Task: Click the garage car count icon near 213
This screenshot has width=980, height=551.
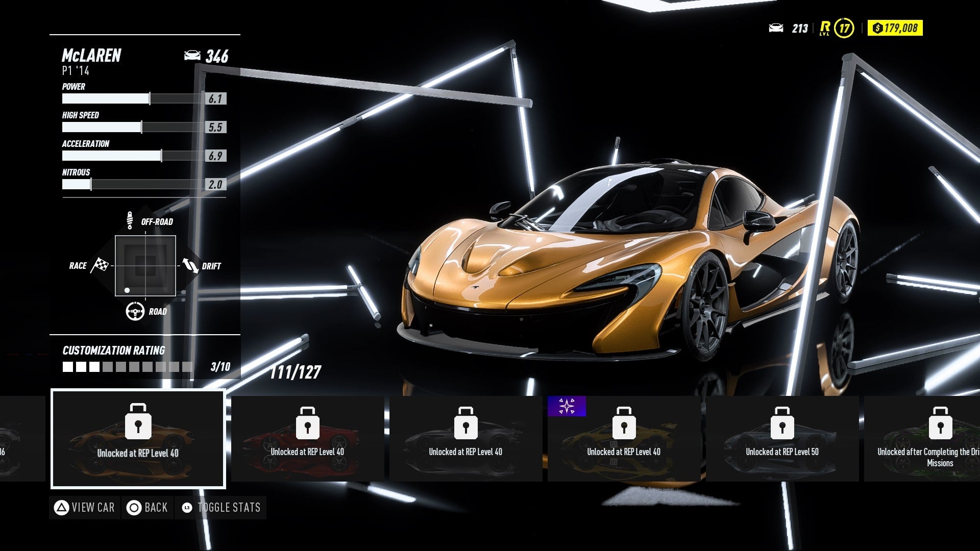Action: coord(776,28)
